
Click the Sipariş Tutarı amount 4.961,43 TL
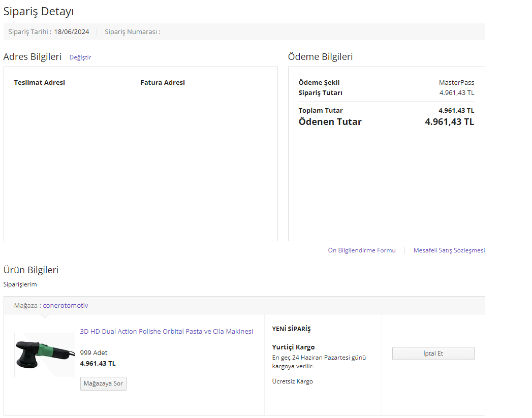coord(457,92)
